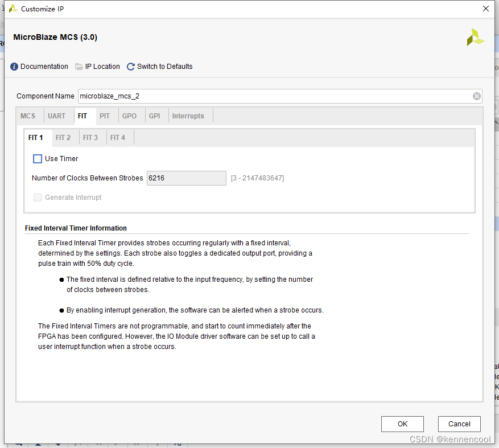Open the Documentation info icon
This screenshot has width=499, height=448.
[14, 67]
